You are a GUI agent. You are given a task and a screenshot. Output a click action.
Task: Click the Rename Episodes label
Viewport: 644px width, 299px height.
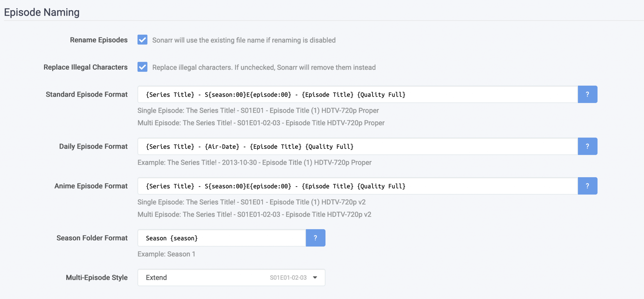pyautogui.click(x=98, y=40)
